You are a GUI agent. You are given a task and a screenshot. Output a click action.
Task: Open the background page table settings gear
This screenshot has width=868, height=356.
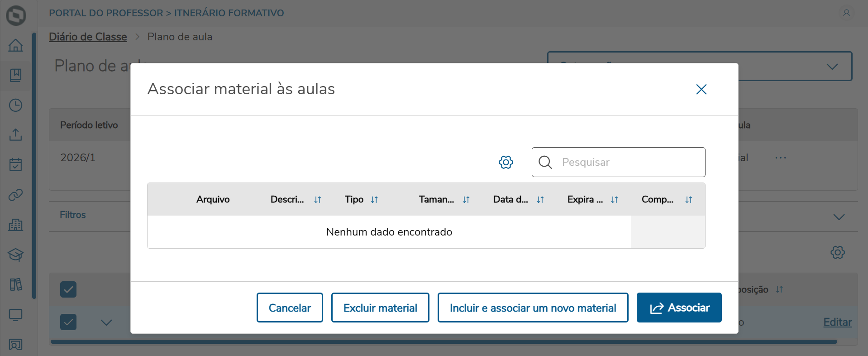click(x=838, y=252)
